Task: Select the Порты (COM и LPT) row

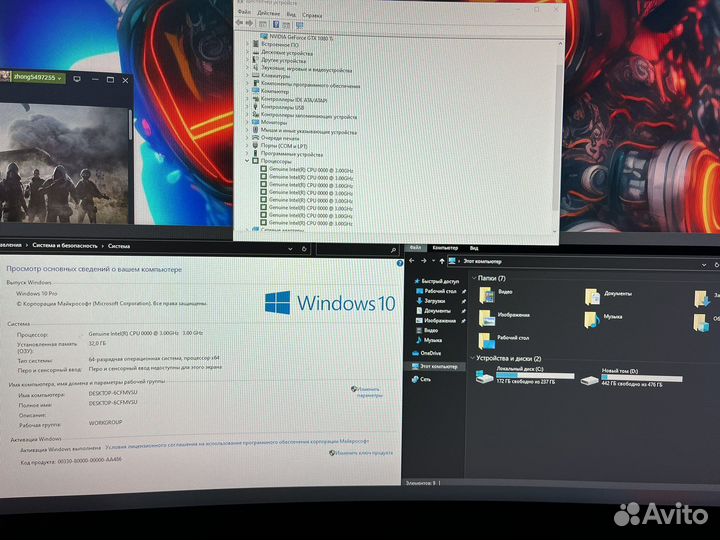Action: coord(280,146)
